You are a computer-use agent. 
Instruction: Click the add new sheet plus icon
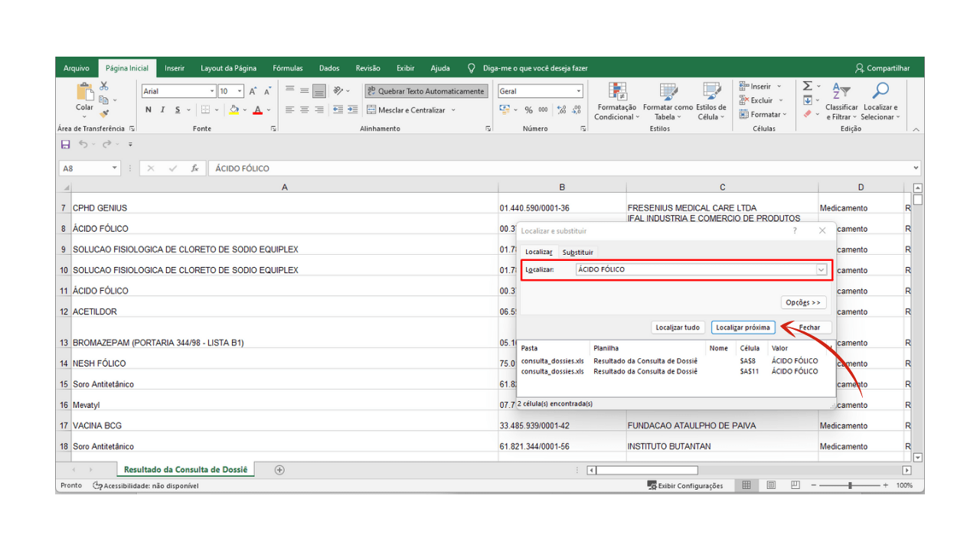(279, 470)
